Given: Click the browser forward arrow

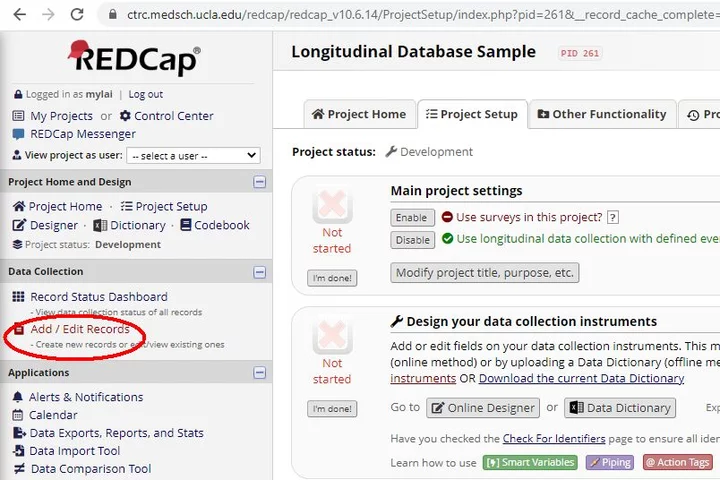Looking at the screenshot, I should click(48, 15).
